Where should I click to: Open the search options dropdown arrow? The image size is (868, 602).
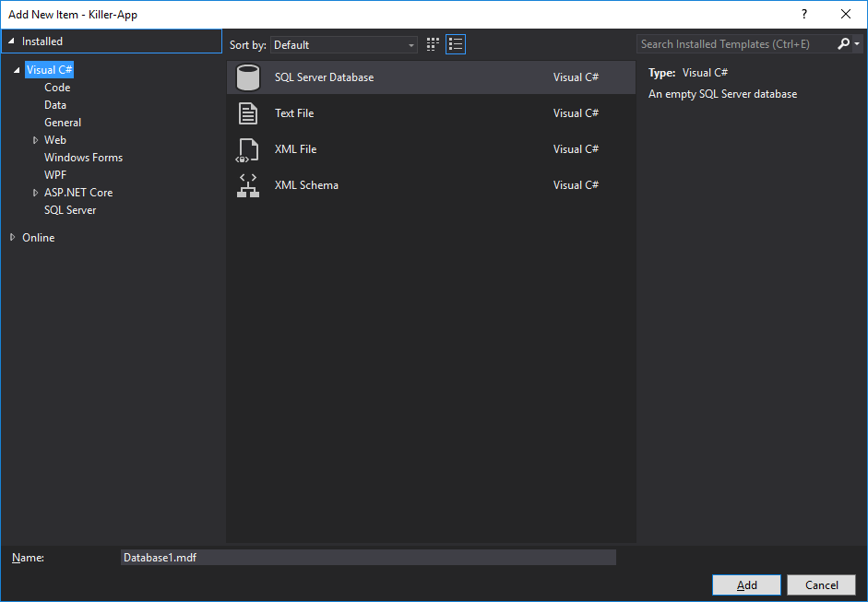coord(857,43)
